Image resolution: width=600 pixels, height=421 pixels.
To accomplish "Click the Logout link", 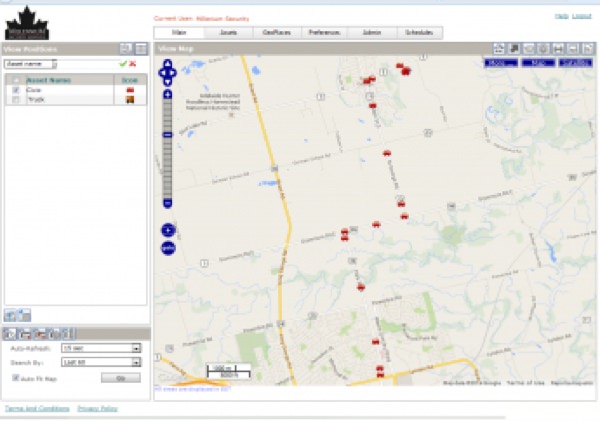I will coord(582,16).
